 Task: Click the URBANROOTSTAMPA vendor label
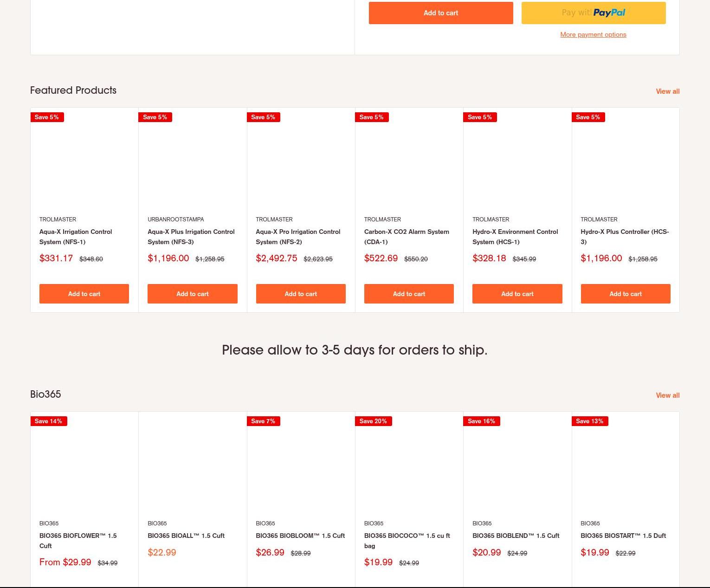click(x=176, y=220)
